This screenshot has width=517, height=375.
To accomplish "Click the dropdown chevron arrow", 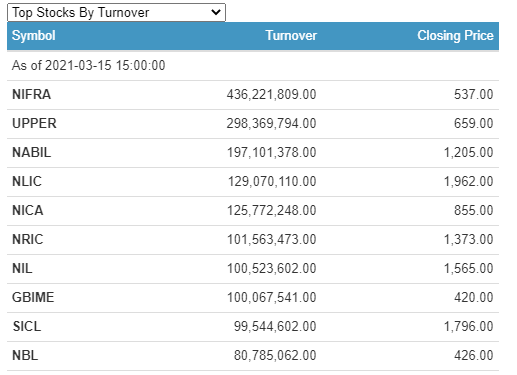I will pos(216,13).
